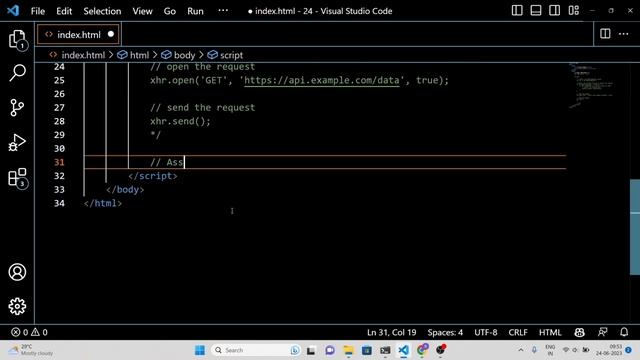This screenshot has height=360, width=640.
Task: Open the weather widget on taskbar
Action: pos(32,350)
